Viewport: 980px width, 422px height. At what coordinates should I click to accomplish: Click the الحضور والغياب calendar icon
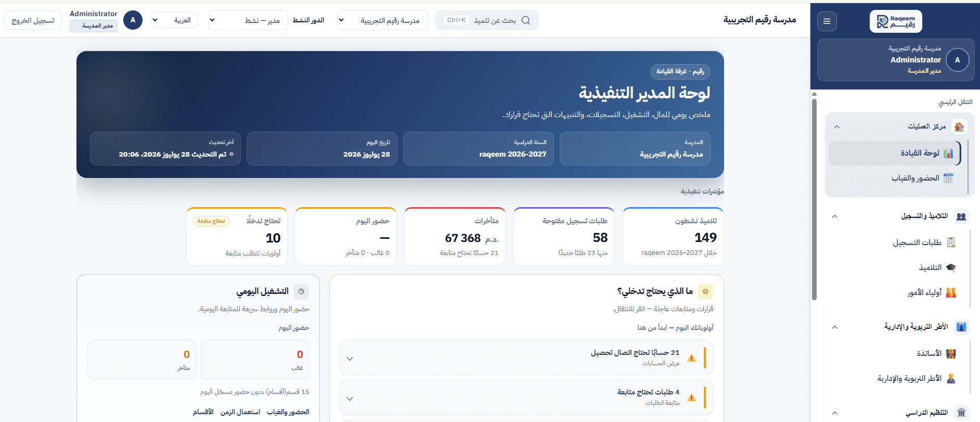tap(948, 178)
